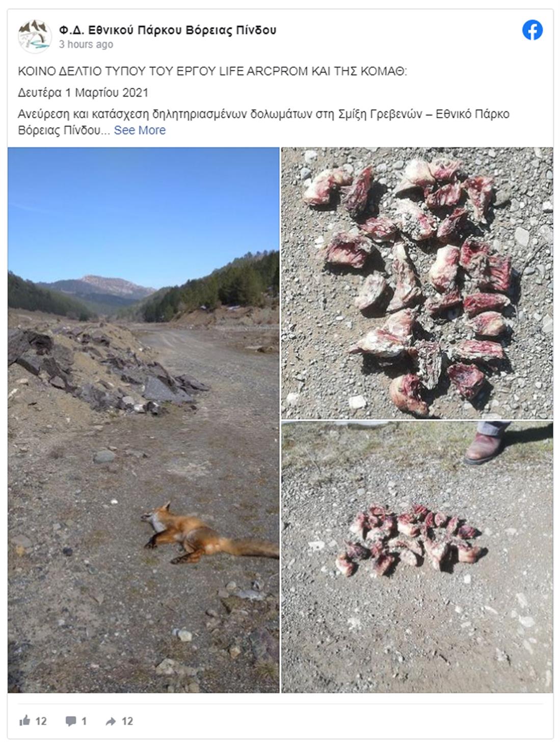
Task: Click the '3 hours ago' timestamp
Action: point(86,44)
